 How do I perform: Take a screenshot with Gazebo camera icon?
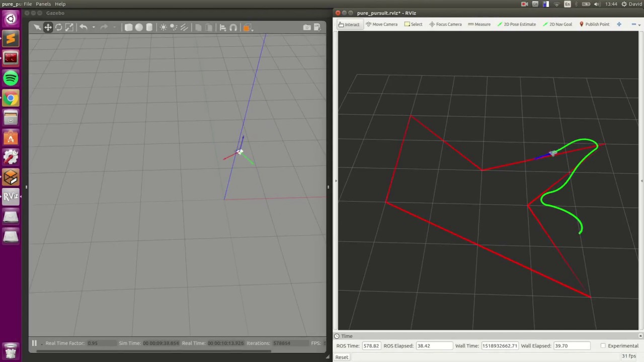[307, 28]
